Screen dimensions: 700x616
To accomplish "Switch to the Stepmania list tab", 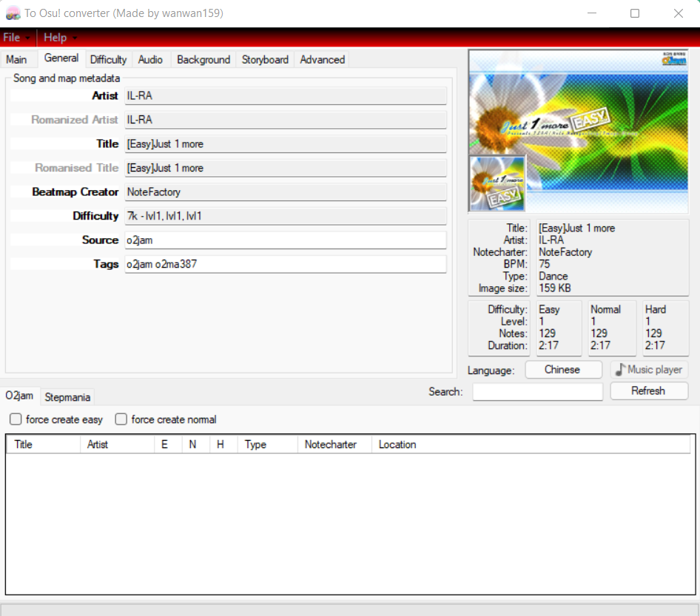I will pos(67,397).
